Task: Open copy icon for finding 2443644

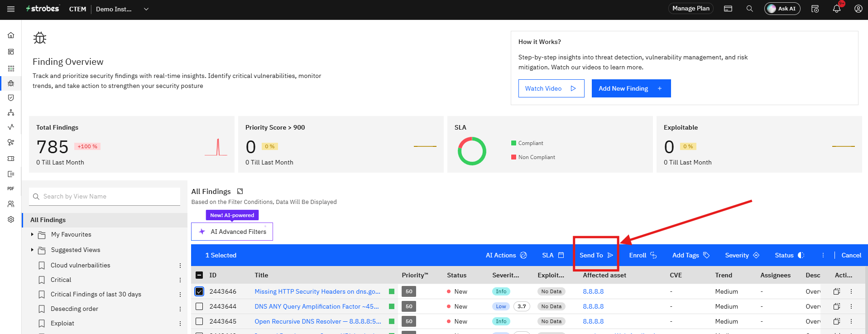Action: pyautogui.click(x=837, y=306)
